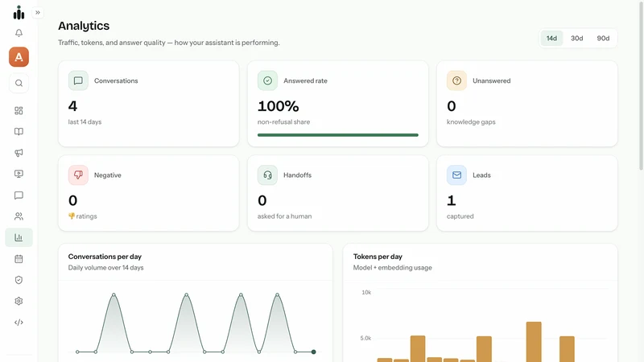Open the notifications bell icon

[19, 33]
